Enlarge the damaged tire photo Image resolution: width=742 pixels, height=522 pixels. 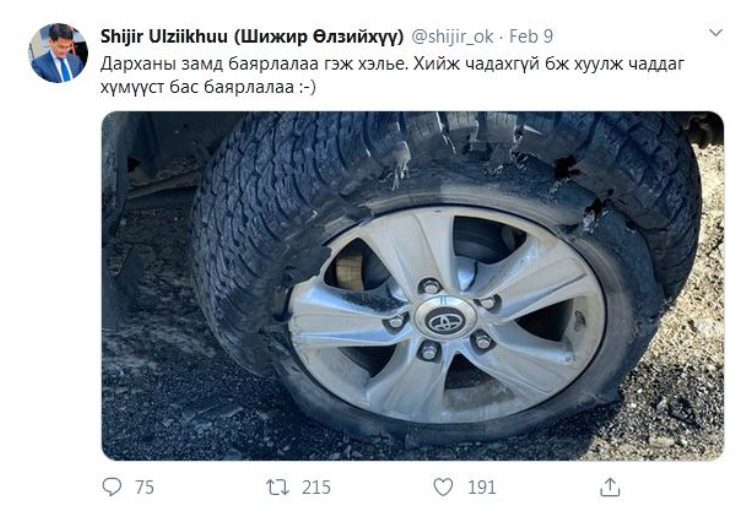click(x=413, y=286)
